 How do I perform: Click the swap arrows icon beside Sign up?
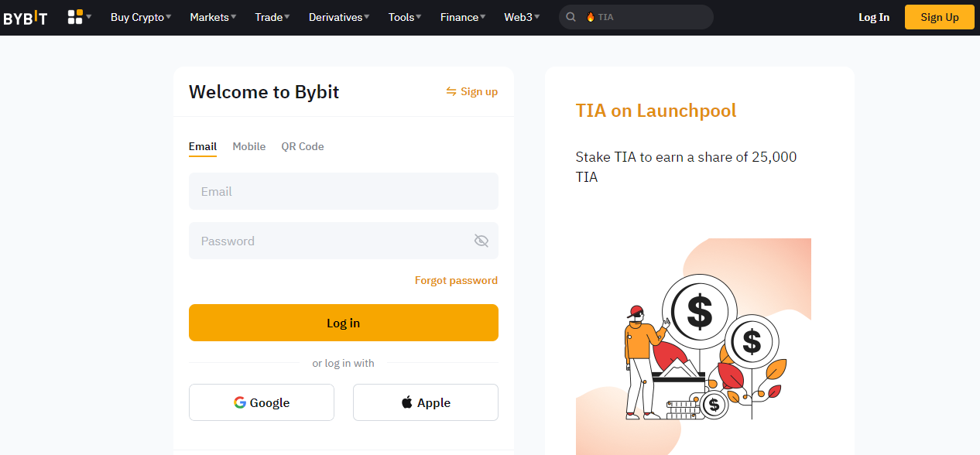[451, 91]
